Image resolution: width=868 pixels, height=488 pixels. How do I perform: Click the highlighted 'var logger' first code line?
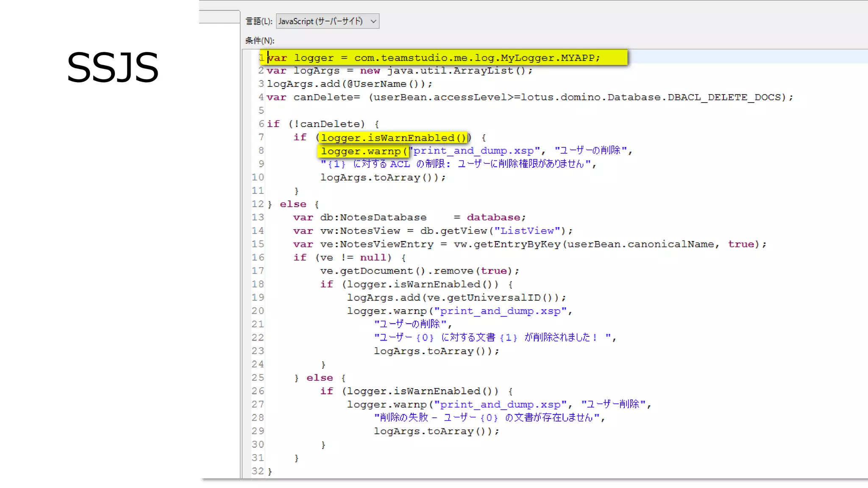434,58
